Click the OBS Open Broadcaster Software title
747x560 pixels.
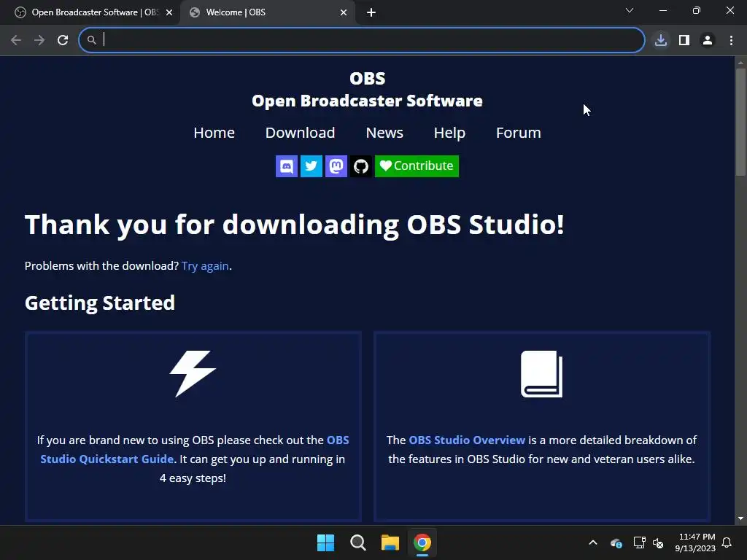[367, 90]
